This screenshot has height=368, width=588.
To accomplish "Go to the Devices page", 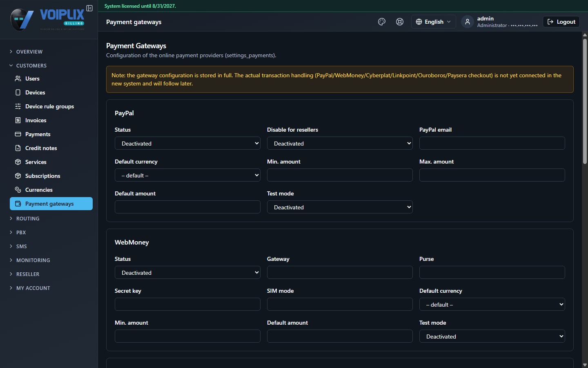I will (x=51, y=92).
